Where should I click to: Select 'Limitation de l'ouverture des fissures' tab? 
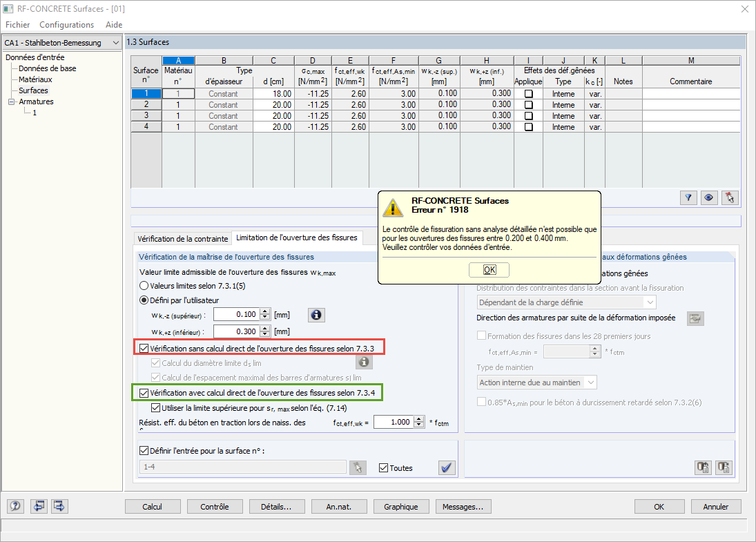296,238
